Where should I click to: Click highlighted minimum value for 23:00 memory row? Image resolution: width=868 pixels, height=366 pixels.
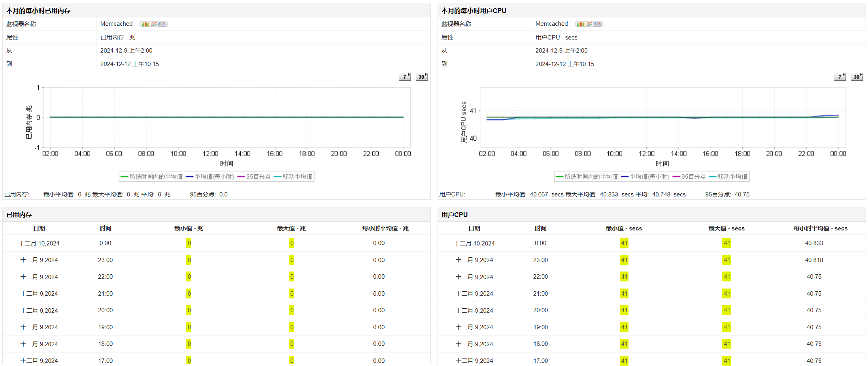189,260
